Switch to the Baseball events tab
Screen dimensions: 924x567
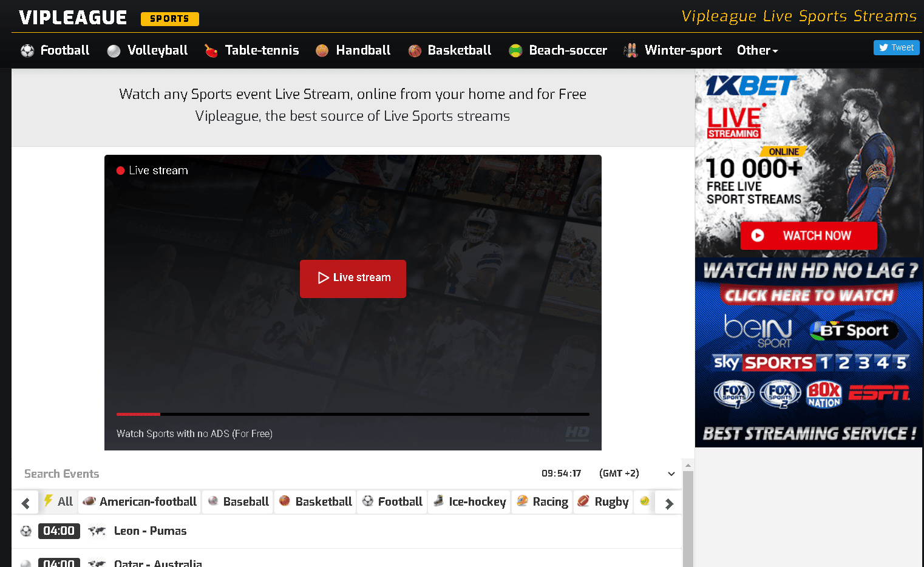[x=237, y=502]
